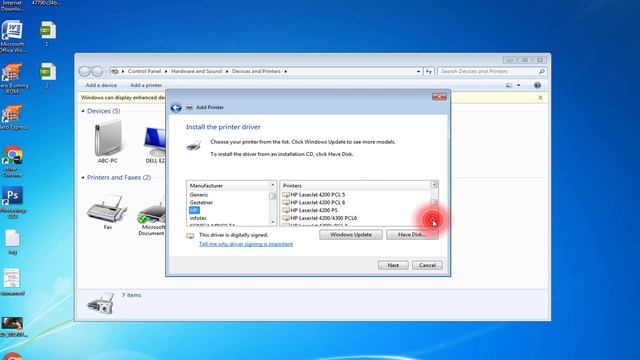Click Windows Update button
The image size is (640, 360).
coord(351,235)
